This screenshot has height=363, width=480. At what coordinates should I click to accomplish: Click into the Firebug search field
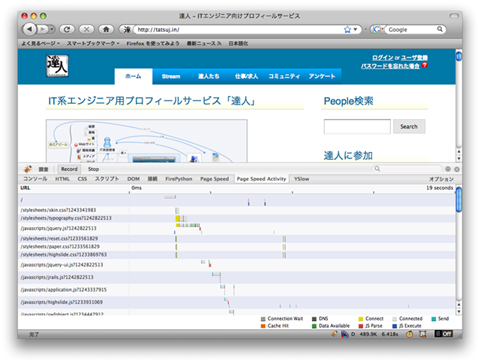[408, 169]
